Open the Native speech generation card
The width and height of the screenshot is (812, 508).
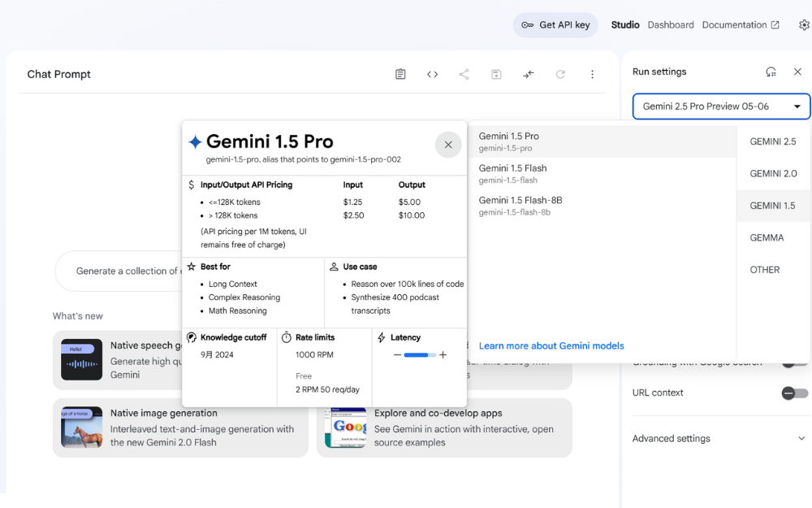tap(118, 360)
